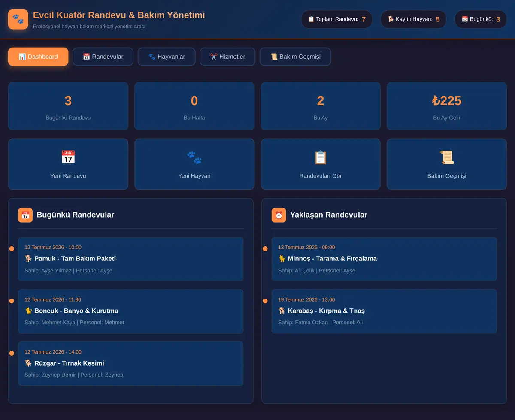
Task: Click "Sahip: Ali Çelik | Personel: Ayşe" line
Action: coord(317,271)
